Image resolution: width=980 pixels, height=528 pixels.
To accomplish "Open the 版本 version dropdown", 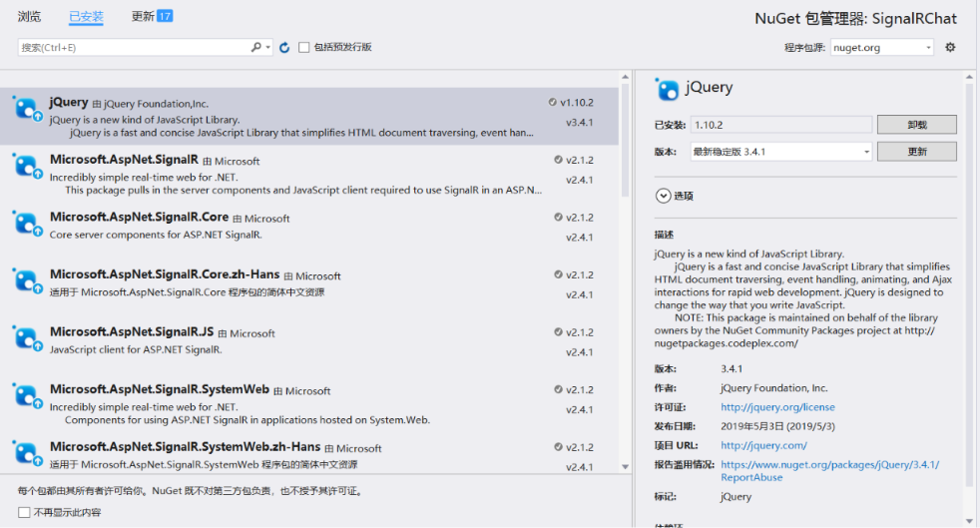I will [781, 152].
